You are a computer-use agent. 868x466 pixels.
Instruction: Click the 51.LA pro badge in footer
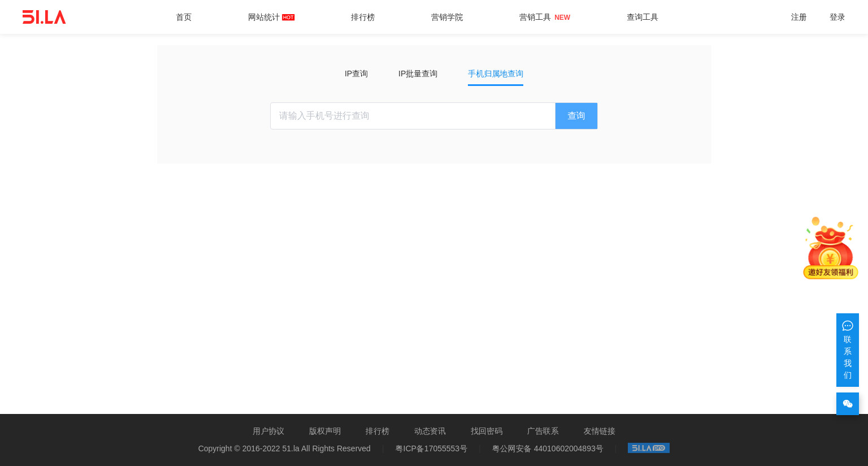[649, 448]
